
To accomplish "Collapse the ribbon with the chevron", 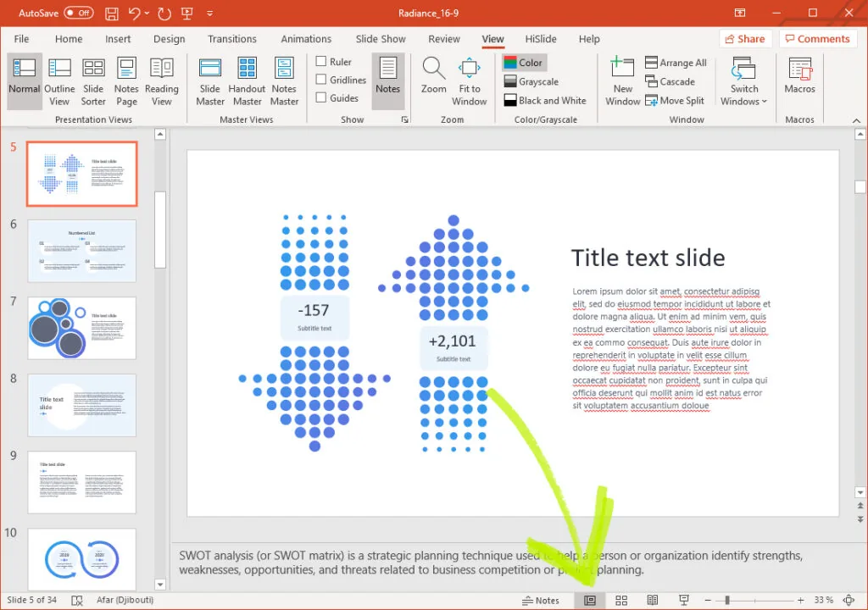I will (x=856, y=120).
